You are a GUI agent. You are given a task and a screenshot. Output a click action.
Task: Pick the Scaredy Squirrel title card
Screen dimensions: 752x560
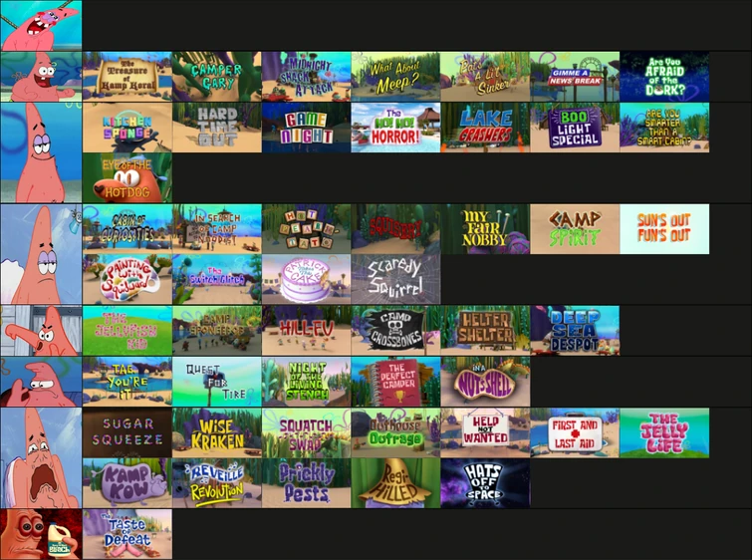pyautogui.click(x=395, y=280)
